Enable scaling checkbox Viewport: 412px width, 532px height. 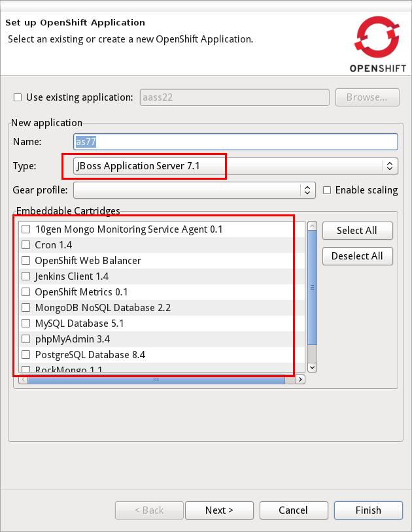click(x=327, y=190)
